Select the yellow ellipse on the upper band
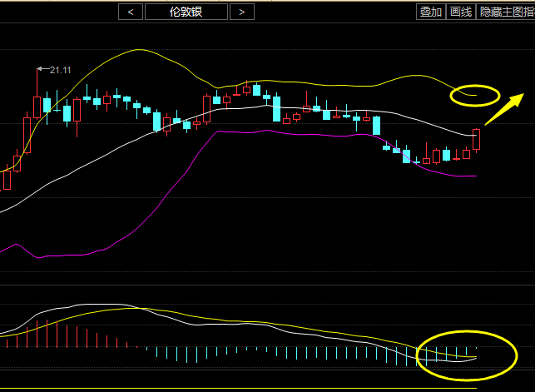This screenshot has width=535, height=392. pyautogui.click(x=473, y=96)
